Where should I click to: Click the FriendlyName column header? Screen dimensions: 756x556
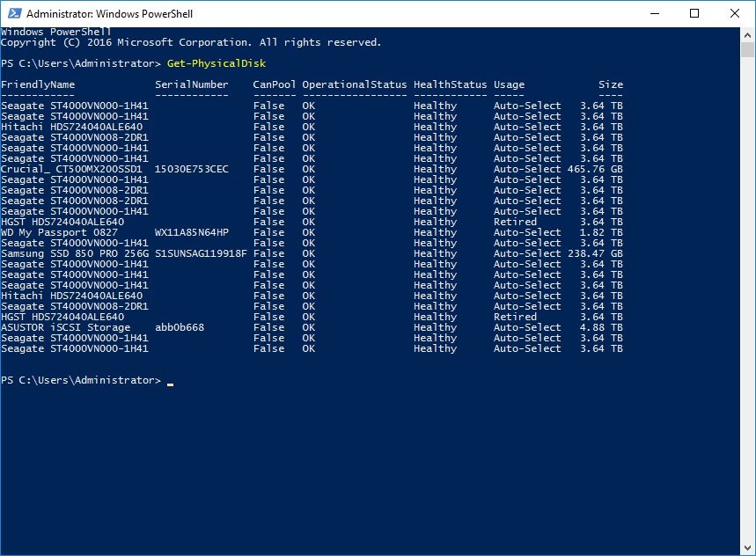click(38, 84)
